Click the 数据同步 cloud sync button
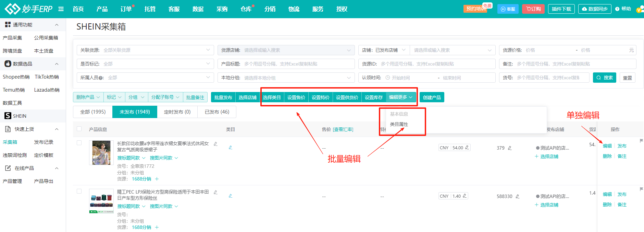Viewport: 644px width, 232px height. 595,9
